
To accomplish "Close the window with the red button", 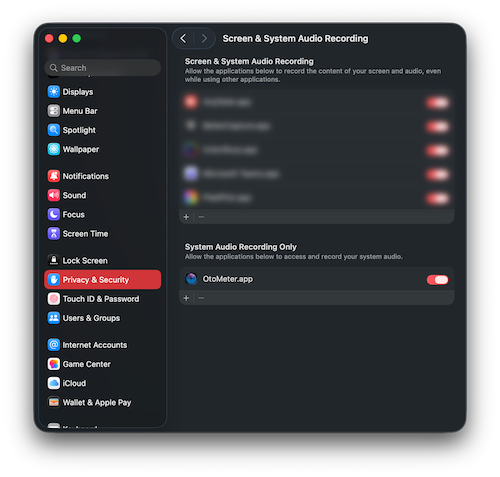I will pos(49,39).
